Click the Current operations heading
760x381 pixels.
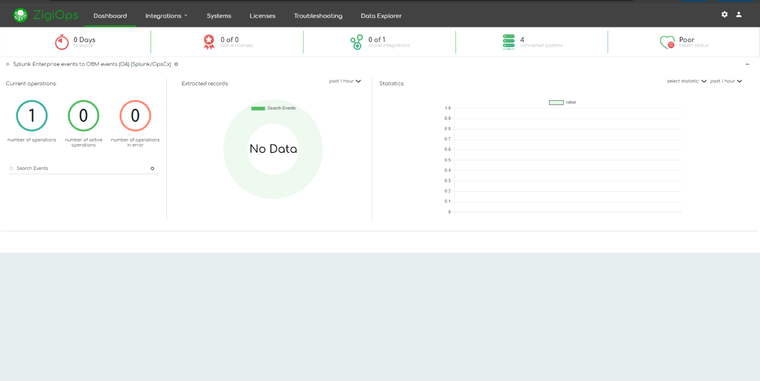coord(31,83)
